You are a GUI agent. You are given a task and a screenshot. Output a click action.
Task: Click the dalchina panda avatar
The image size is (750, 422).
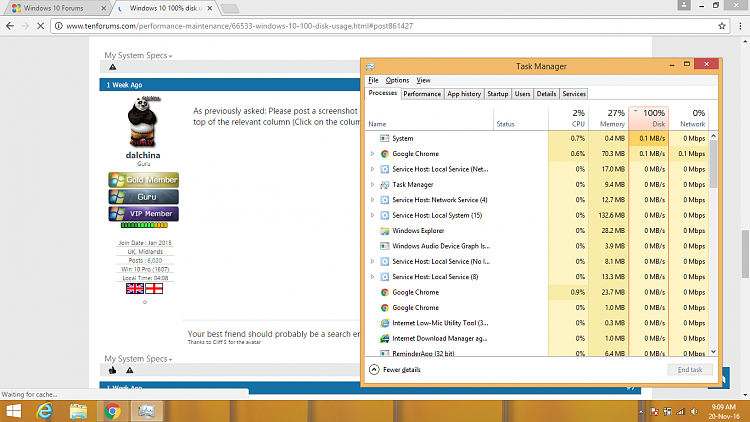pyautogui.click(x=143, y=122)
